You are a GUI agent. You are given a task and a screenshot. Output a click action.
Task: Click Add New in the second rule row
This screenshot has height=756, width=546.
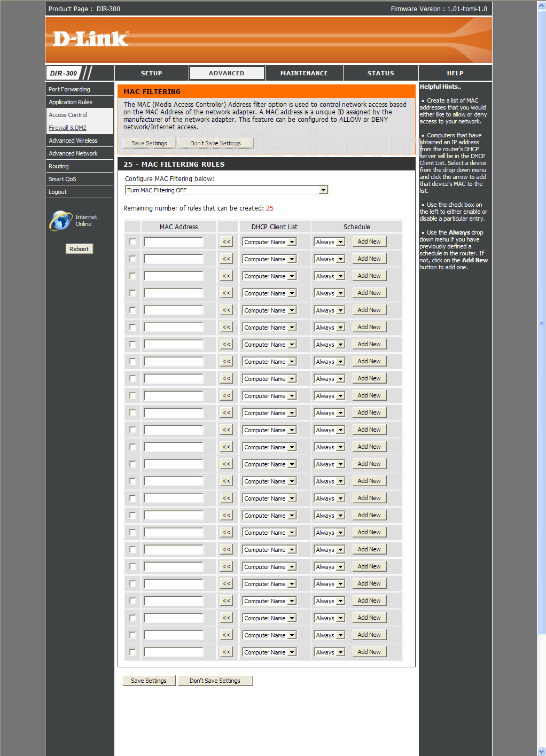(x=369, y=259)
